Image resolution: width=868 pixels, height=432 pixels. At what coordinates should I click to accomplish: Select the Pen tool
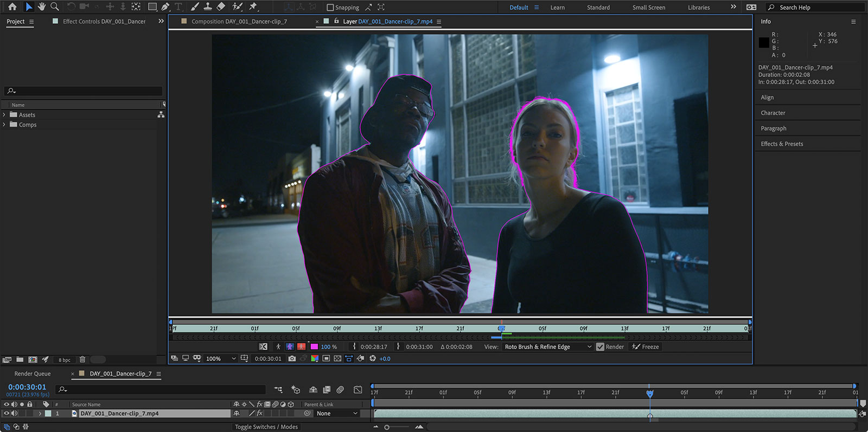165,7
